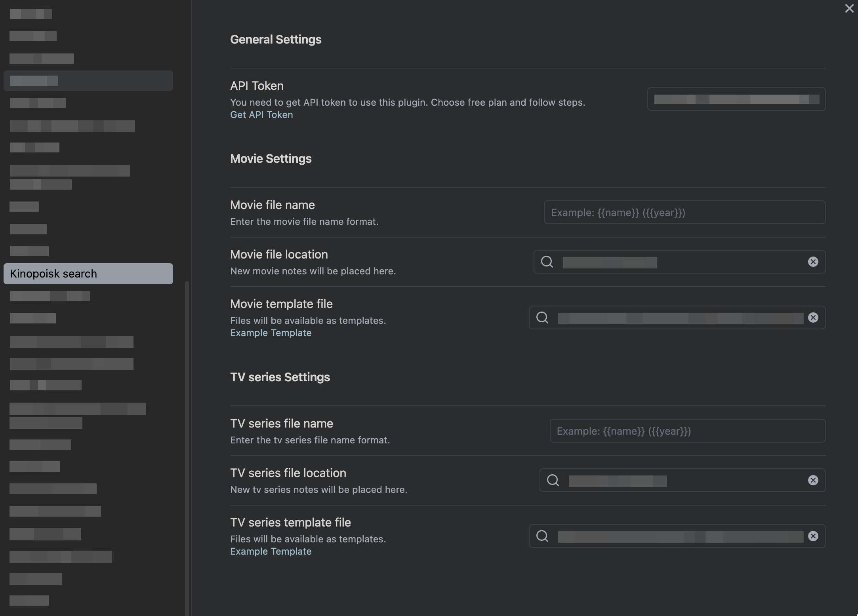This screenshot has width=858, height=616.
Task: Click the API Token input field
Action: click(736, 99)
